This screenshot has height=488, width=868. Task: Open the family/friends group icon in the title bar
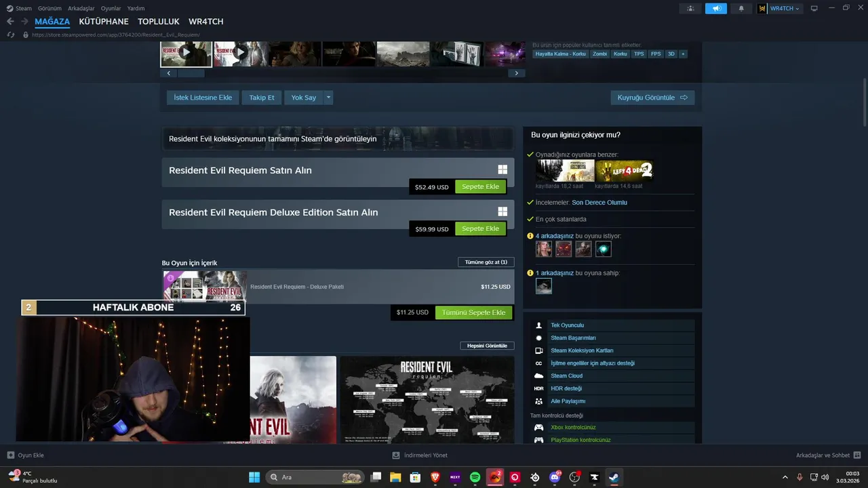(x=690, y=8)
